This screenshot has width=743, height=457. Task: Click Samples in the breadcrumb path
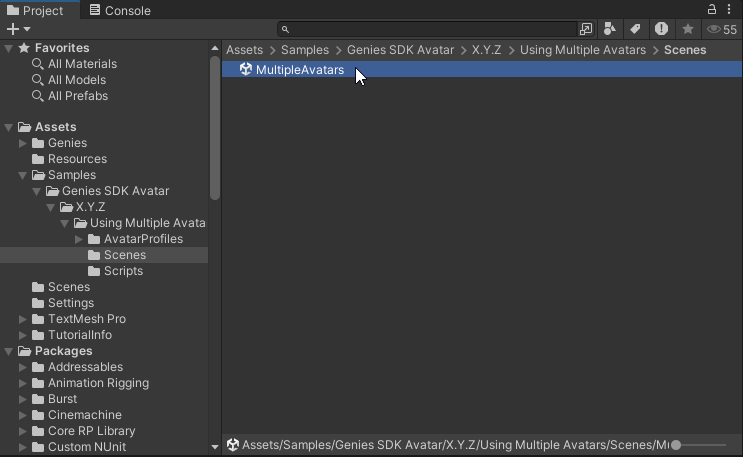[x=304, y=49]
